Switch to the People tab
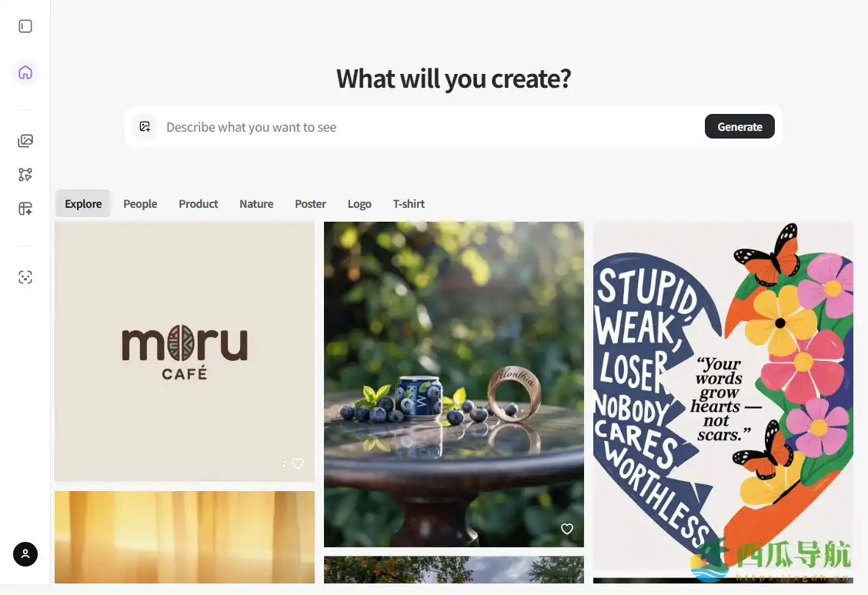 pos(140,204)
